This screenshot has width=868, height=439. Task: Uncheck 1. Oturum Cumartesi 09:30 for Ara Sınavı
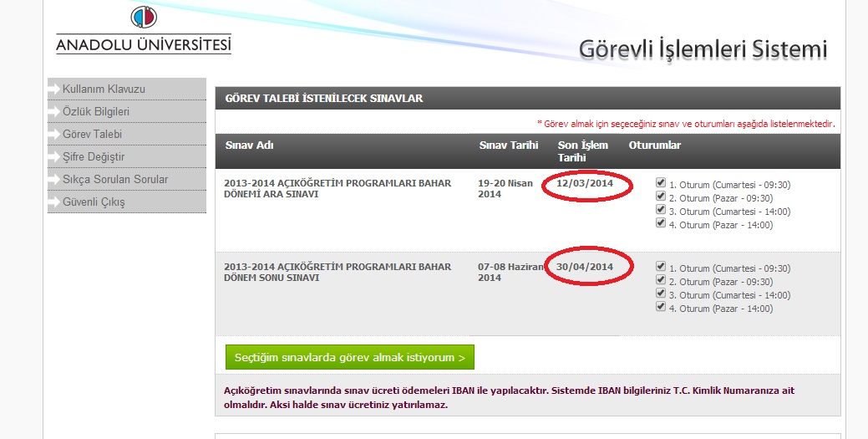point(661,183)
